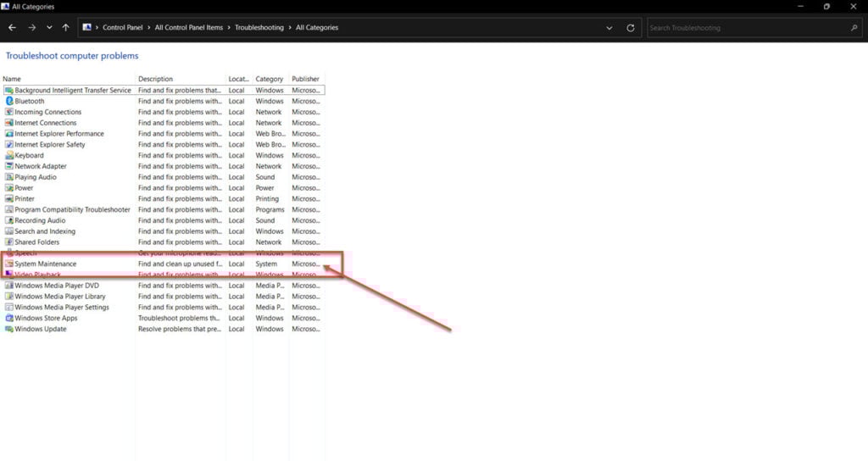Select the Shared Folders name
This screenshot has height=461, width=868.
point(36,242)
